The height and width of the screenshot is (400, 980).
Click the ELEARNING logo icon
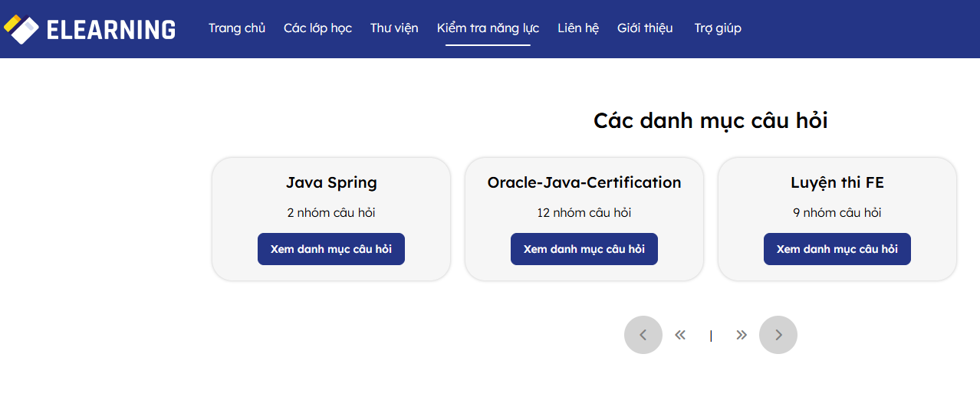click(21, 29)
